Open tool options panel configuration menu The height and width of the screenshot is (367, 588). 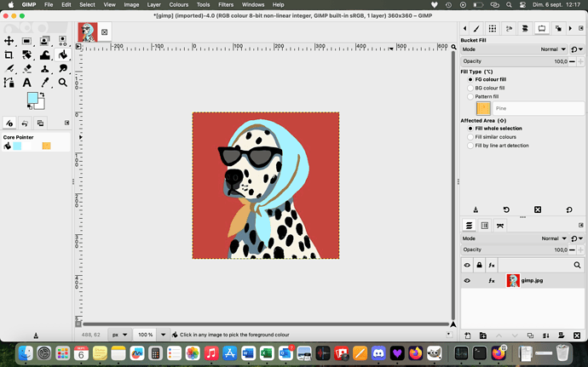tap(581, 28)
